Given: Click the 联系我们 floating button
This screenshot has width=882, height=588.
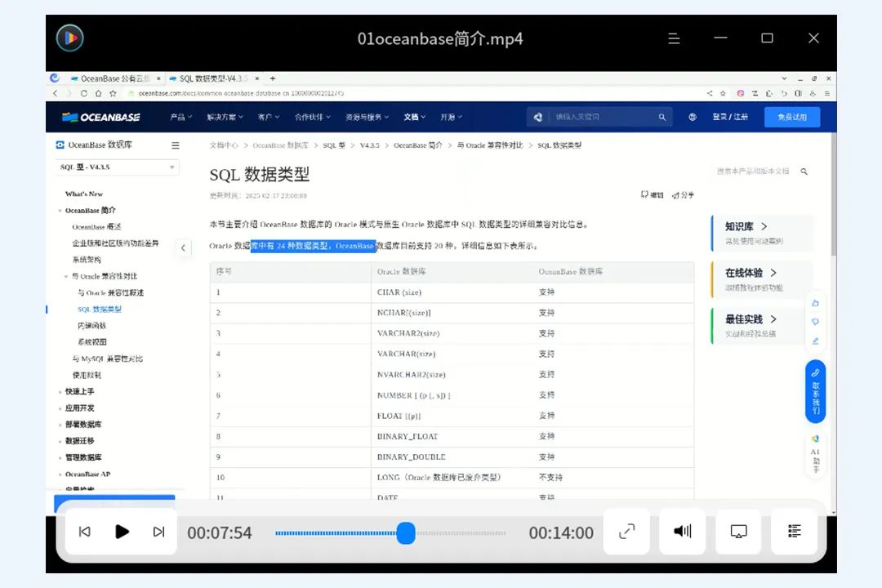Looking at the screenshot, I should [x=815, y=391].
